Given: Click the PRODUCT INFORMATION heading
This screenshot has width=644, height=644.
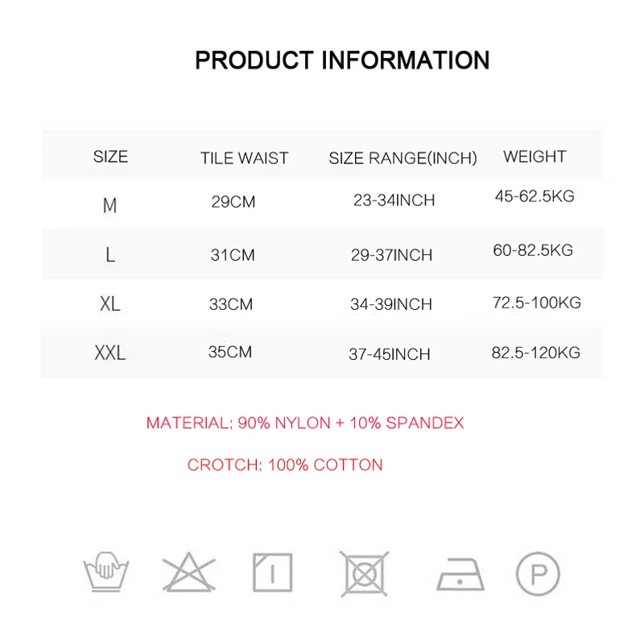Looking at the screenshot, I should 342,60.
